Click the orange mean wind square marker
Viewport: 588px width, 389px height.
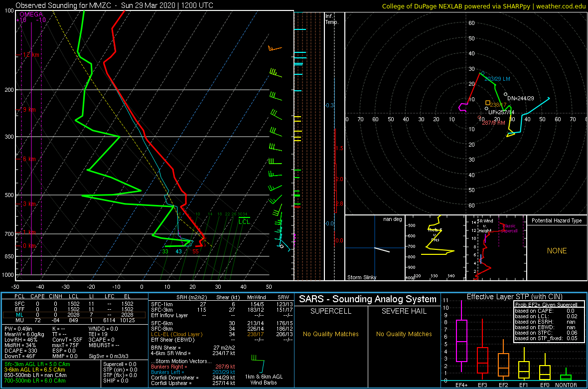coord(487,103)
